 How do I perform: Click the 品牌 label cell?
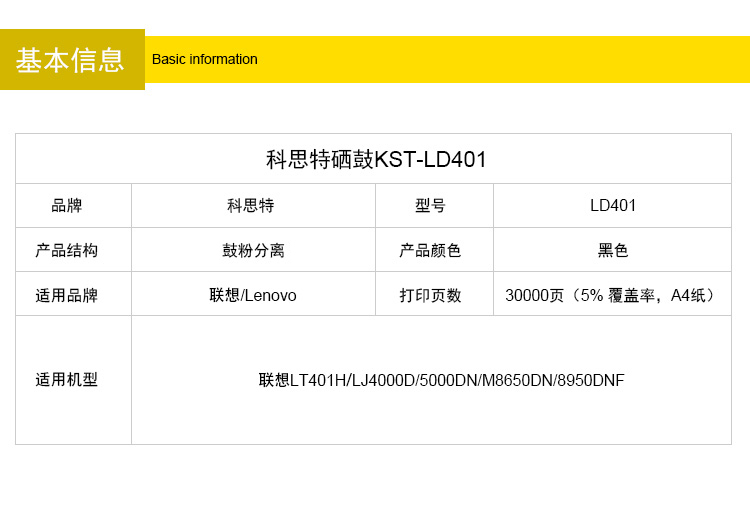(x=67, y=206)
